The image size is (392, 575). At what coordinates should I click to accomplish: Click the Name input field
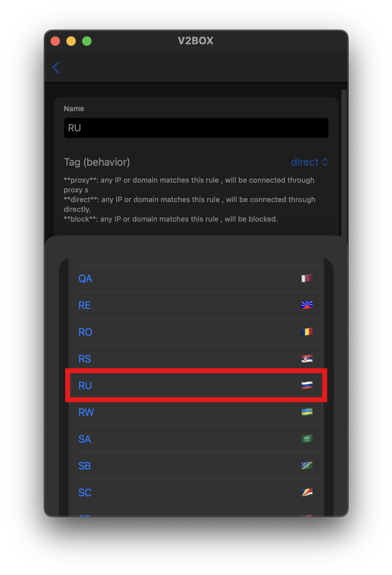point(196,128)
